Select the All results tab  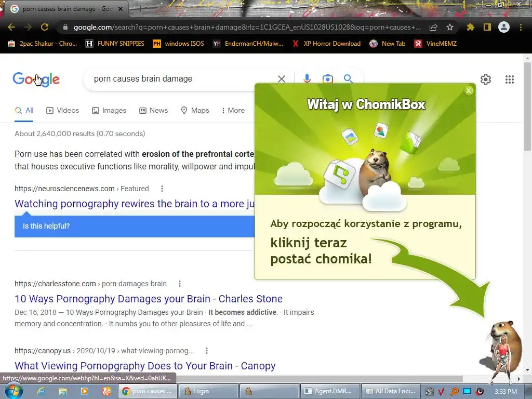[x=24, y=111]
